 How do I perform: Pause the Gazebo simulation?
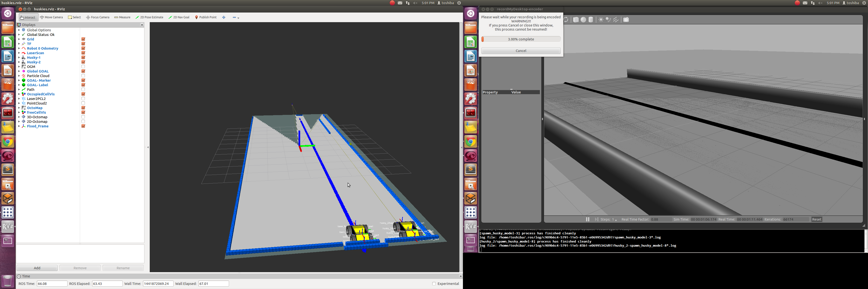pyautogui.click(x=588, y=219)
